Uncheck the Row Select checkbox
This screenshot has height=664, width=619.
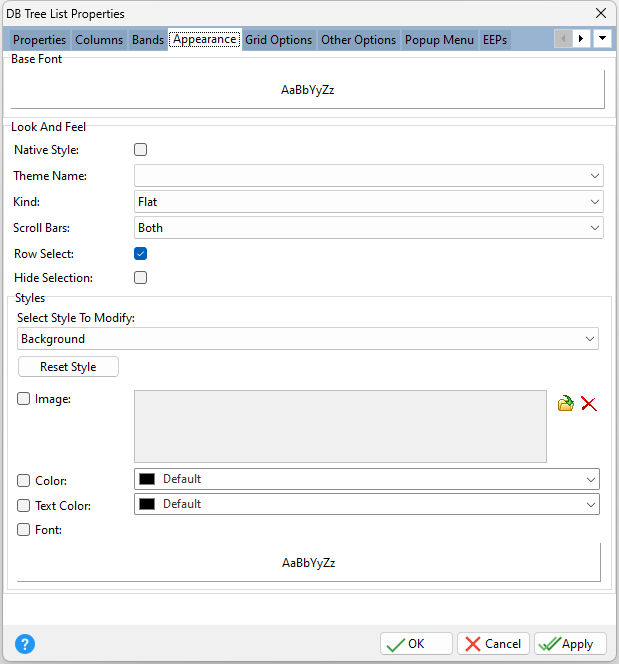point(141,254)
